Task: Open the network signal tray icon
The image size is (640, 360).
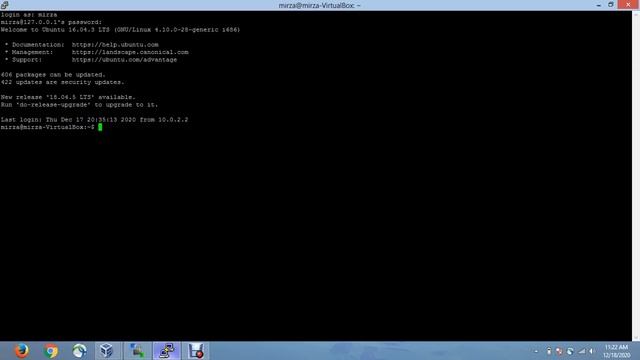Action: [x=582, y=351]
